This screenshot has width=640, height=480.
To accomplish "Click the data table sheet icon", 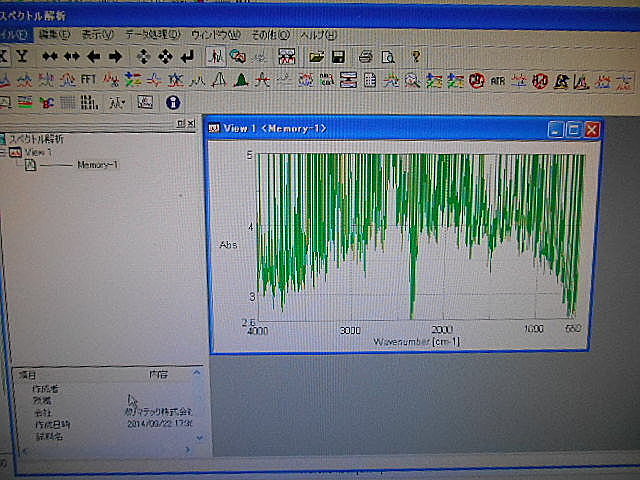I will click(369, 80).
